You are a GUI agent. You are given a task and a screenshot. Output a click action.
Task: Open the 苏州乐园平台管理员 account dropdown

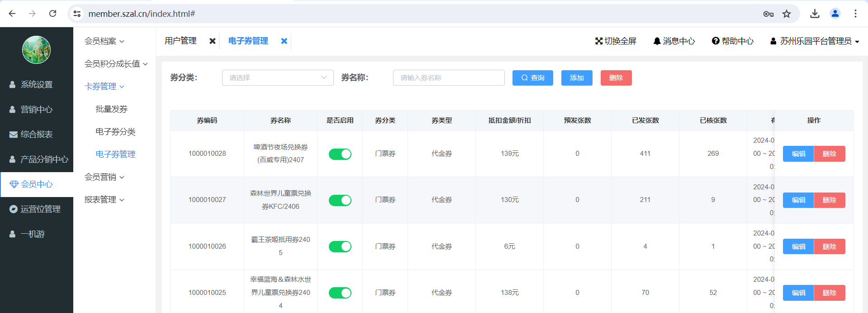click(815, 41)
